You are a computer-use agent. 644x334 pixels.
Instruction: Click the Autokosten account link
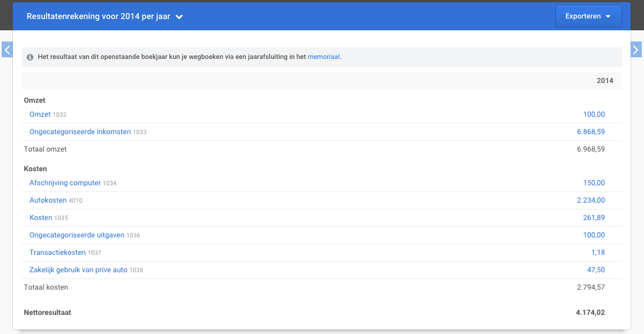pyautogui.click(x=48, y=200)
